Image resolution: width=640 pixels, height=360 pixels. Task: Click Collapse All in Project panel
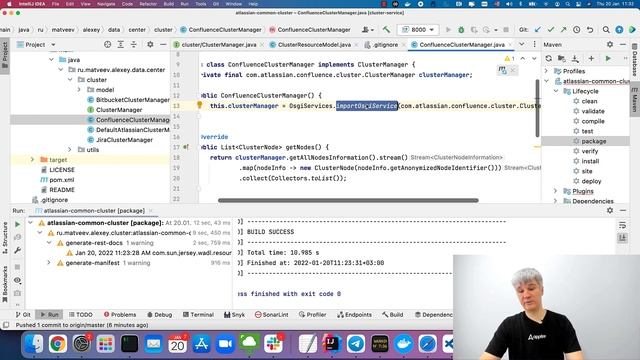pyautogui.click(x=133, y=44)
